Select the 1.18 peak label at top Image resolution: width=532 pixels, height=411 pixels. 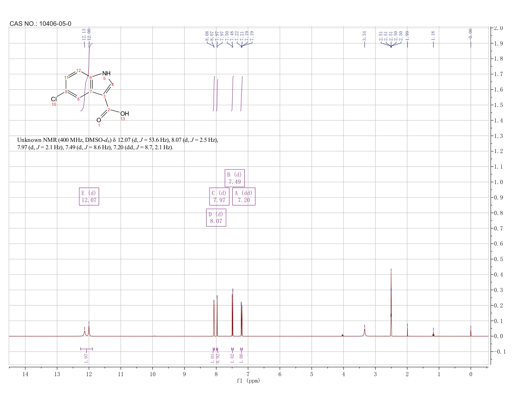[x=433, y=36]
